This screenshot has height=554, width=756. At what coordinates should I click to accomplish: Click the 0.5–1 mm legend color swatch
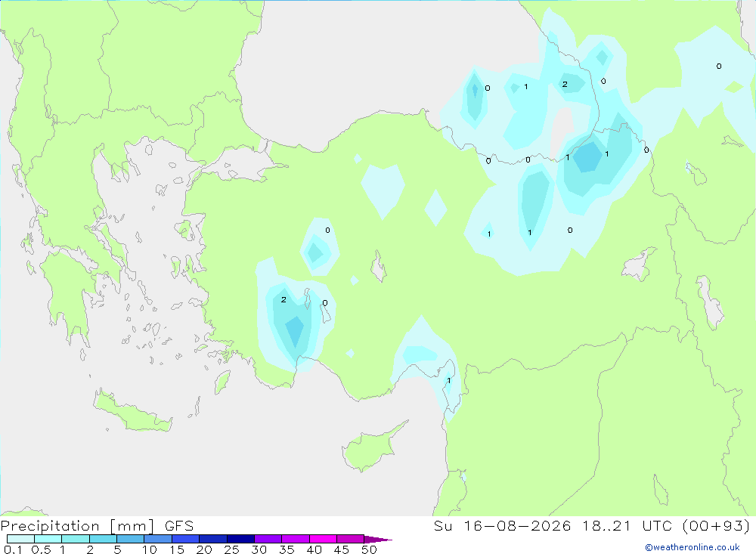[48, 539]
